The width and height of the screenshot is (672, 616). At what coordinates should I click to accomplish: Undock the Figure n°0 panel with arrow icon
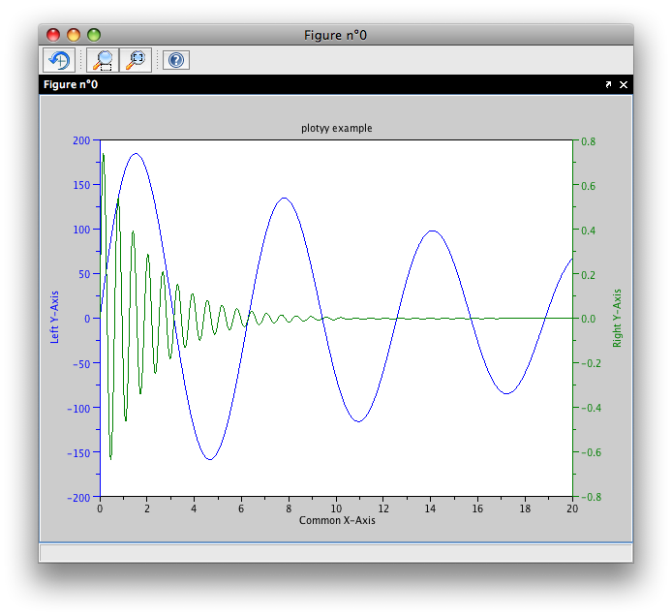608,85
